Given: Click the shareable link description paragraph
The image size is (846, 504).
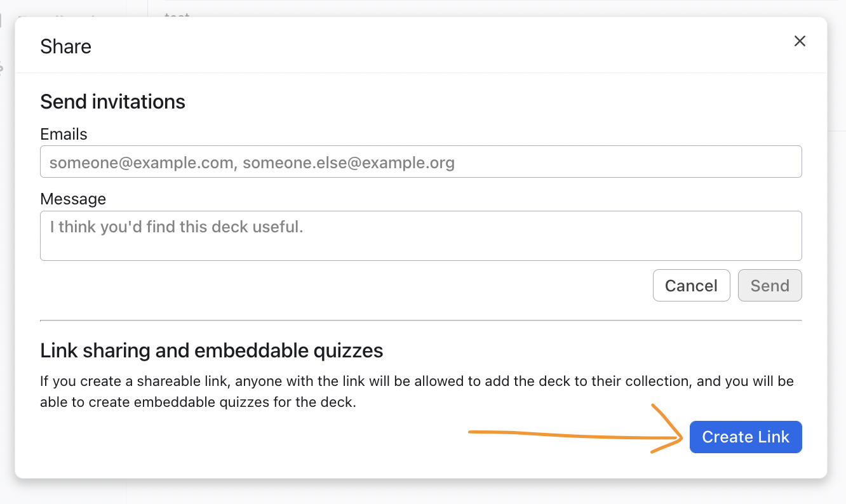Looking at the screenshot, I should pos(417,392).
